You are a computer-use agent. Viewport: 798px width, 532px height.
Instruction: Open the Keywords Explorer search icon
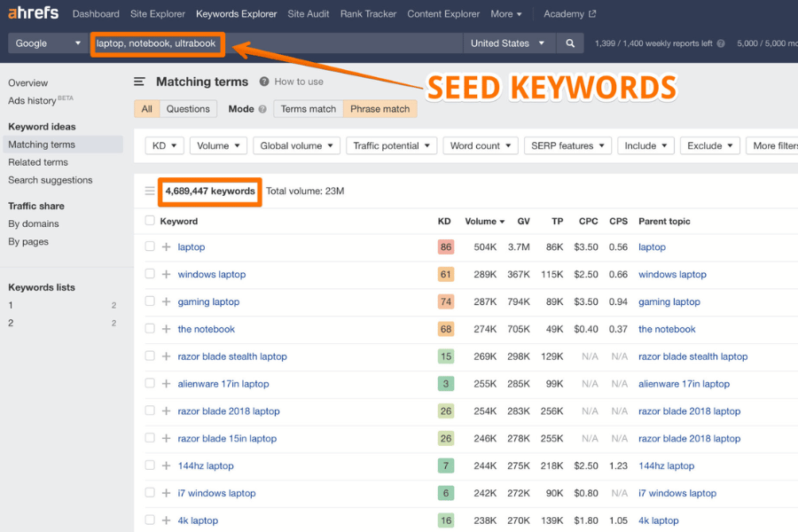coord(568,43)
